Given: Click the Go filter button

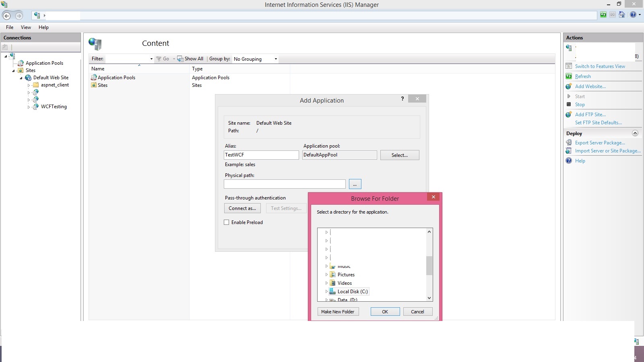Looking at the screenshot, I should [x=163, y=59].
